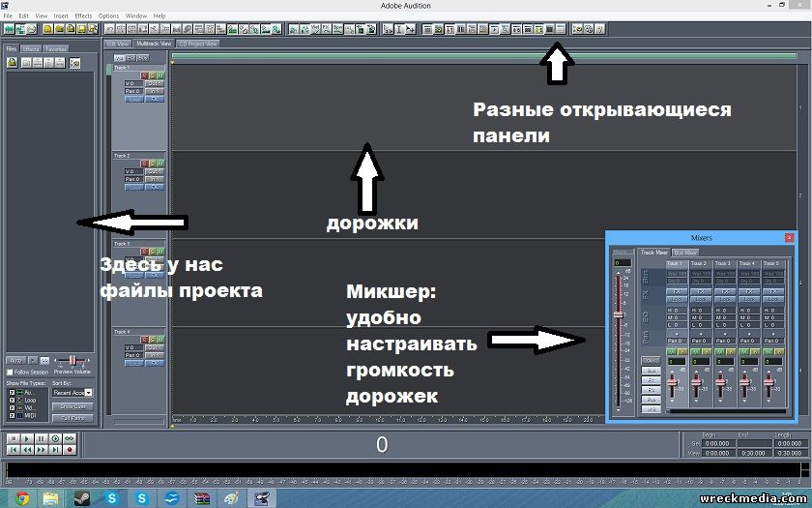Click the Multitrack View toolbar icon
The height and width of the screenshot is (508, 812).
[x=20, y=29]
